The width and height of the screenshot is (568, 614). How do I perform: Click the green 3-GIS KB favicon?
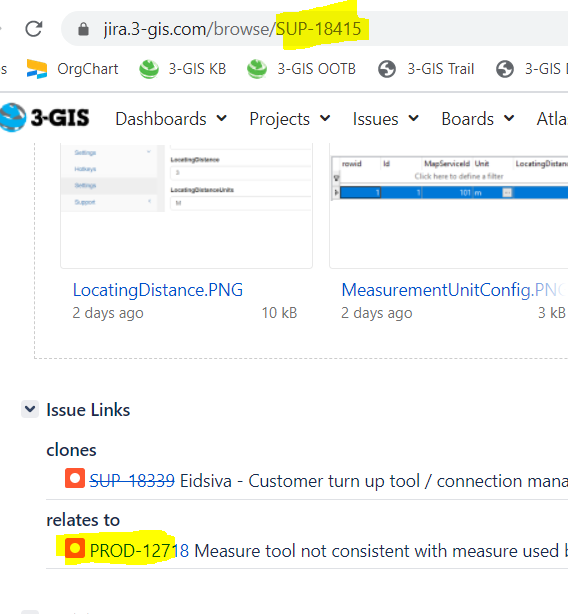149,69
